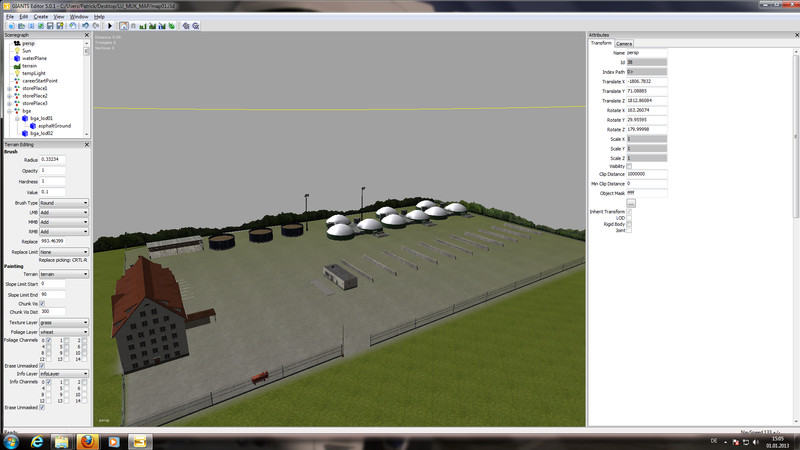The height and width of the screenshot is (450, 800).
Task: Click the first green terrain tool icon
Action: coord(143,26)
